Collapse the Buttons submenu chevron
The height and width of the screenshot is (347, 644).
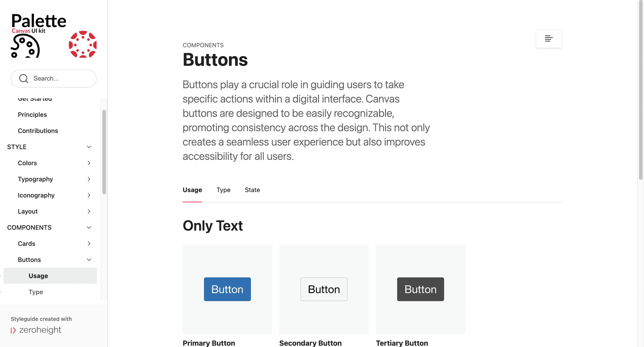coord(89,259)
